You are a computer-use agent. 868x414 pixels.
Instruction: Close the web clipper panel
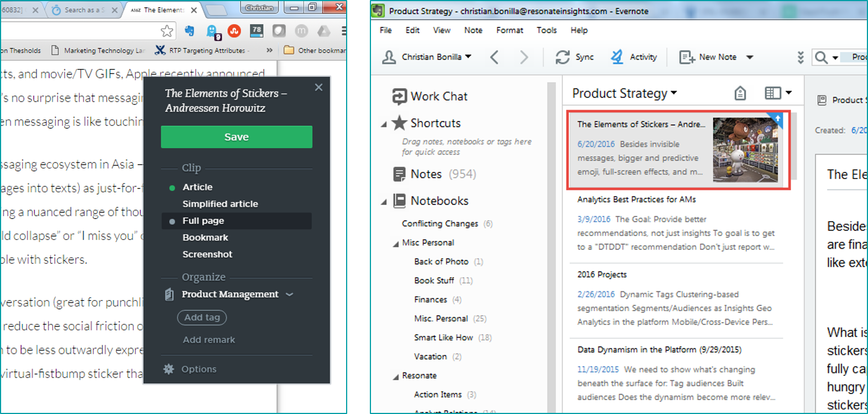tap(318, 87)
